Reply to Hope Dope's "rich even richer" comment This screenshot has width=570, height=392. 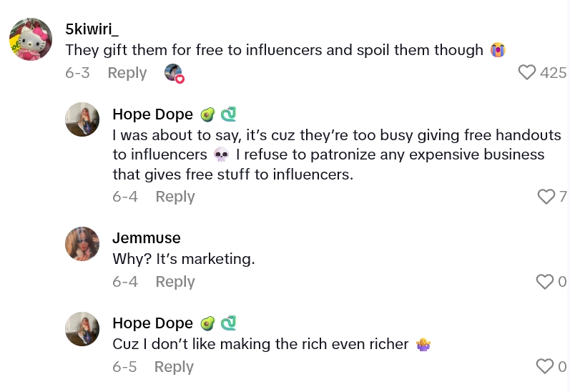(x=175, y=367)
